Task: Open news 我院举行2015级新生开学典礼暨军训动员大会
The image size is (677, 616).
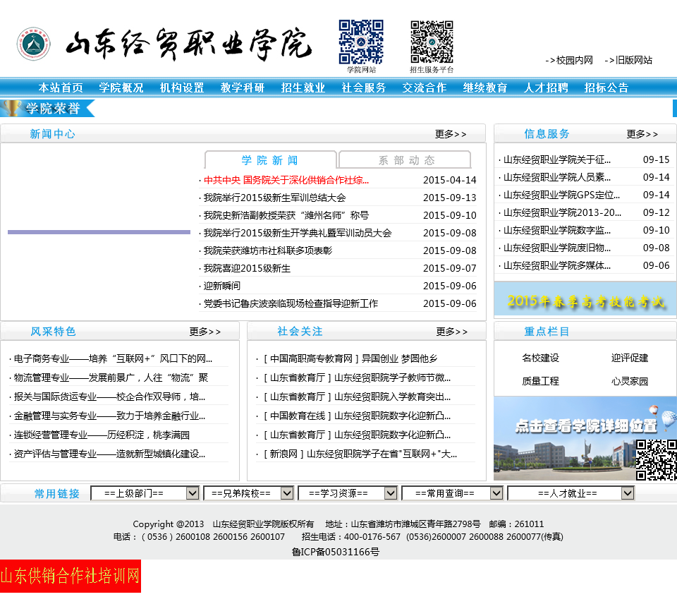Action: click(298, 233)
